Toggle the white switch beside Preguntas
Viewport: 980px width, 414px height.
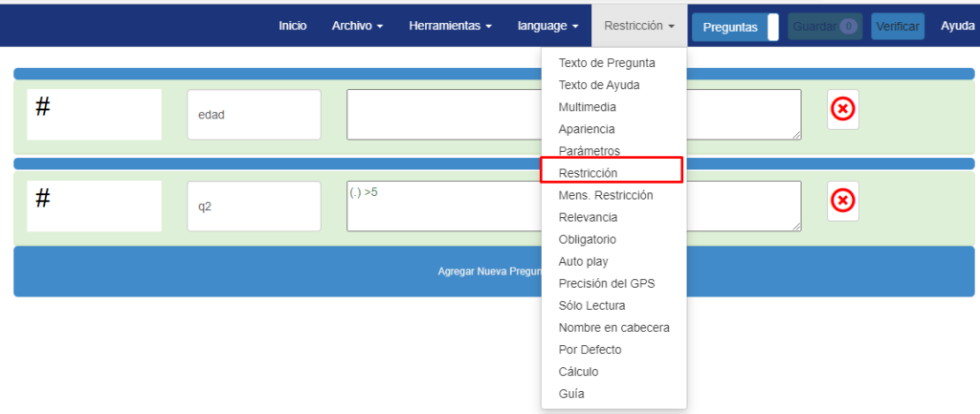pos(773,27)
